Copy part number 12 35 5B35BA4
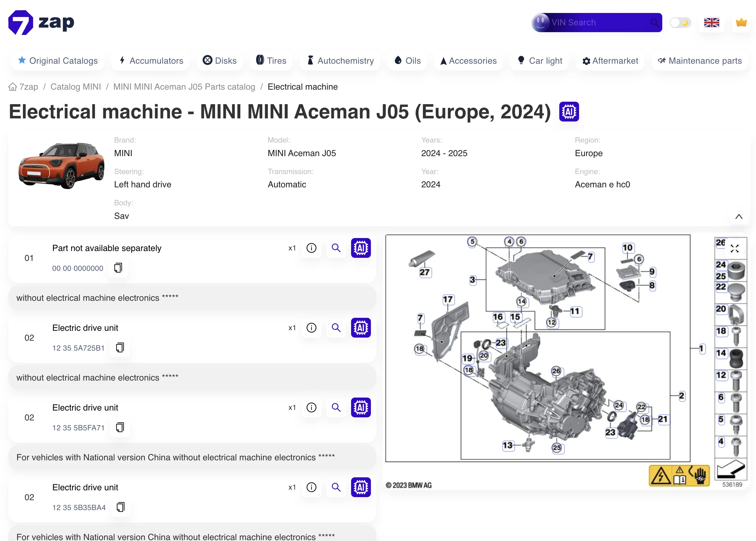The height and width of the screenshot is (541, 756). [120, 507]
